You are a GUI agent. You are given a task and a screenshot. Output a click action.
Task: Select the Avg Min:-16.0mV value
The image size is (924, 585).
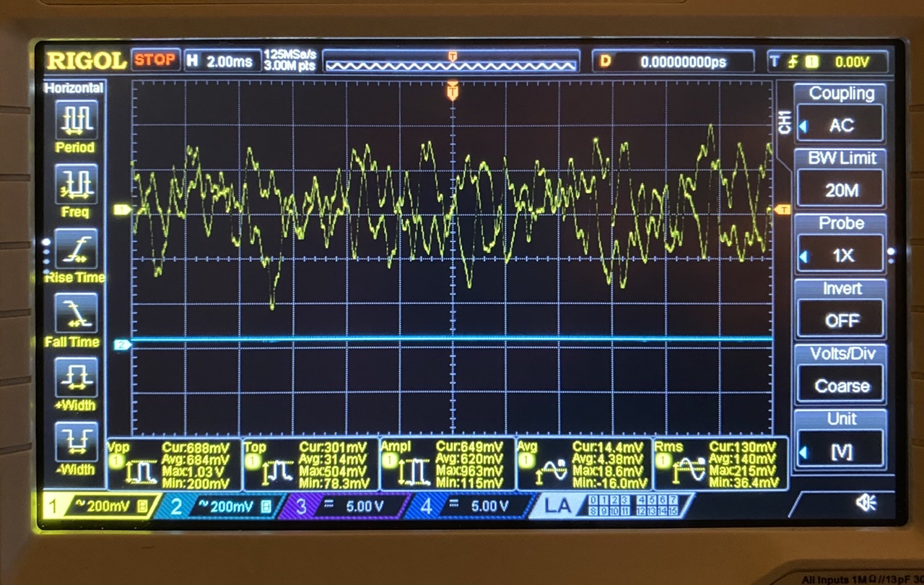click(x=610, y=483)
